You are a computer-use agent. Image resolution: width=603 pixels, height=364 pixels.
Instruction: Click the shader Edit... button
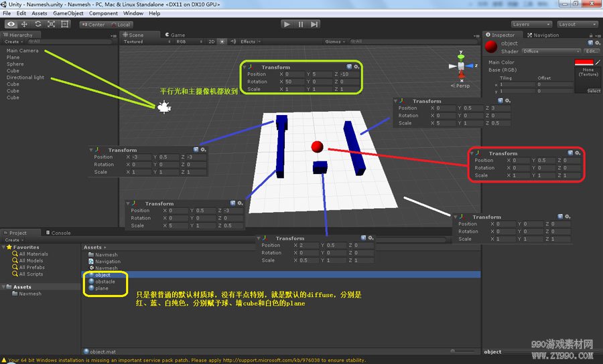(592, 51)
